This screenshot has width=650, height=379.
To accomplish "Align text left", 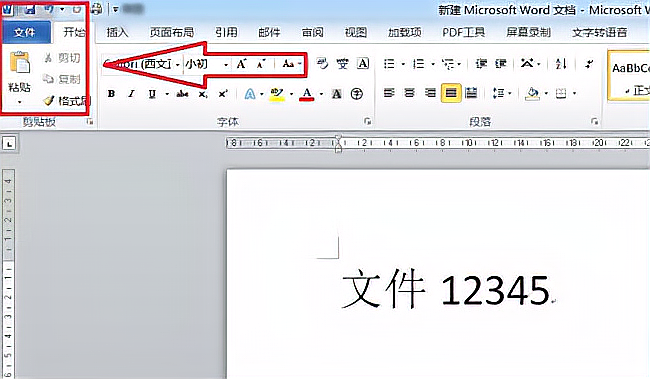I will (389, 93).
